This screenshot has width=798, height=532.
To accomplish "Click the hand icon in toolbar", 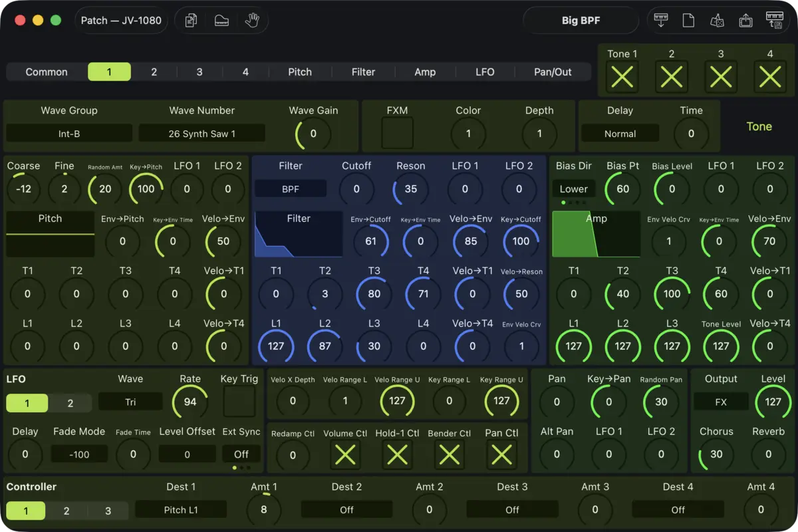I will [251, 21].
